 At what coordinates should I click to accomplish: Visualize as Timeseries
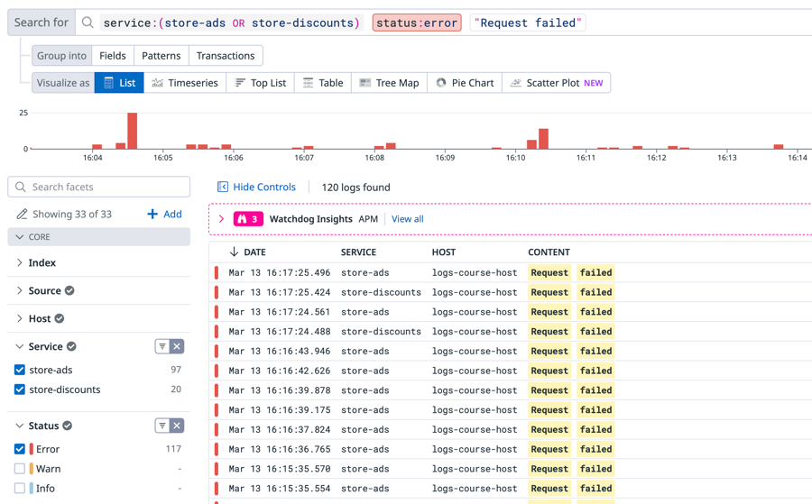tap(185, 83)
